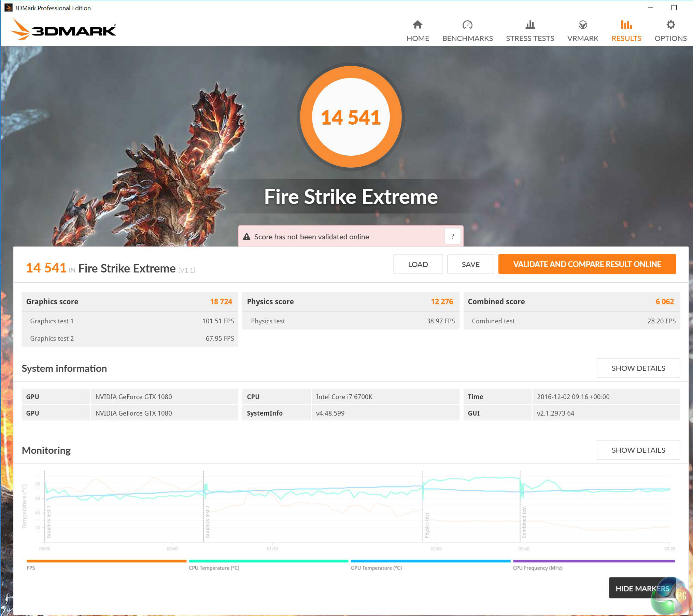Click the Benchmarks gauge icon

[467, 25]
